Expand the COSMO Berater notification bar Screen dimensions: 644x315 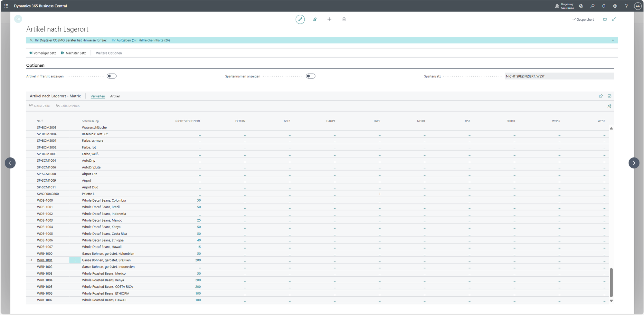(613, 40)
